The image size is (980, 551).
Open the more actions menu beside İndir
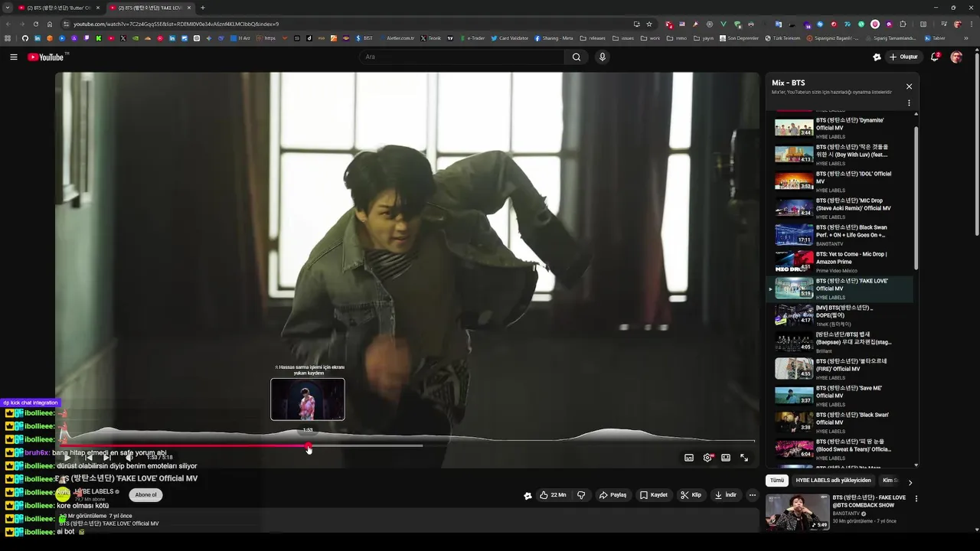click(752, 495)
